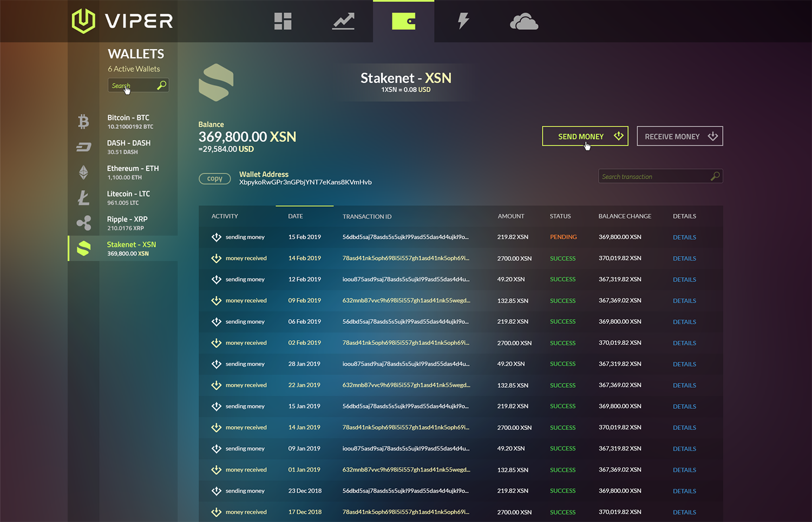Open Details for 22 Jan 2019 transaction
This screenshot has width=812, height=522.
pos(684,385)
